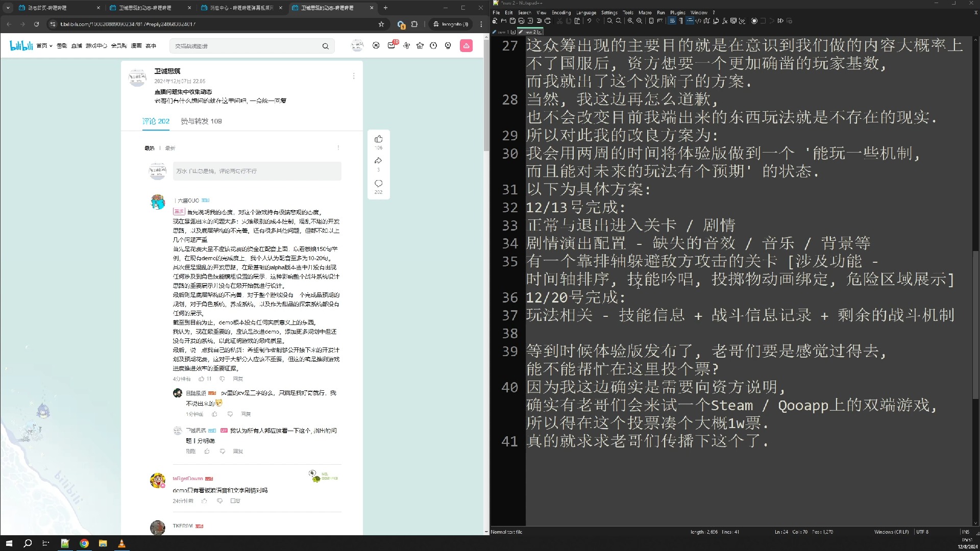The image size is (980, 551).
Task: Like 六番OUO's comment showing 11 likes
Action: (x=205, y=379)
